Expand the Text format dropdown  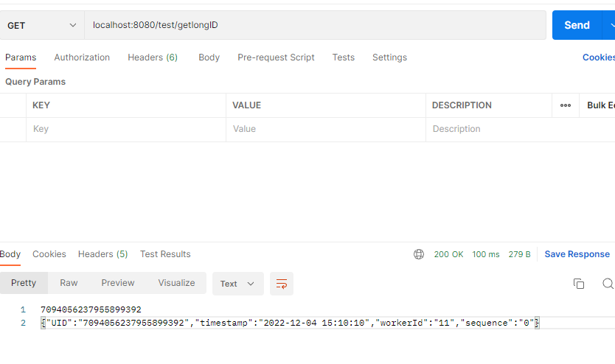[237, 284]
